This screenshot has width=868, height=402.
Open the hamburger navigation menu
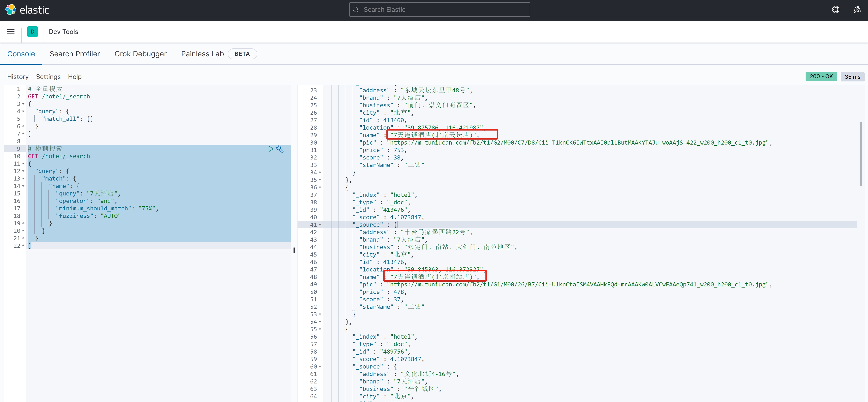[x=11, y=32]
